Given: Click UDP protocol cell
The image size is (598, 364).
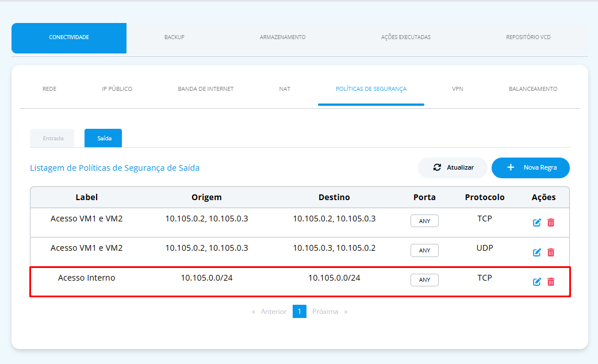Looking at the screenshot, I should (485, 248).
